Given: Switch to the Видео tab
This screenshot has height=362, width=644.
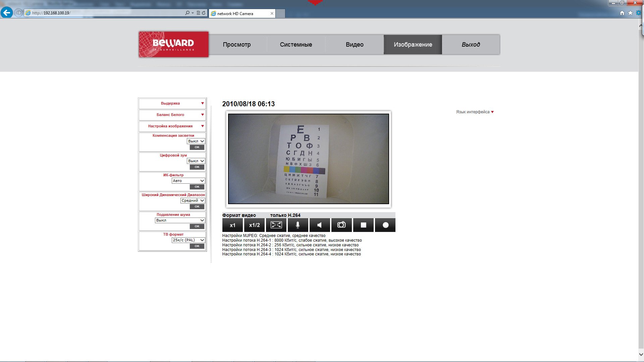Looking at the screenshot, I should 355,45.
